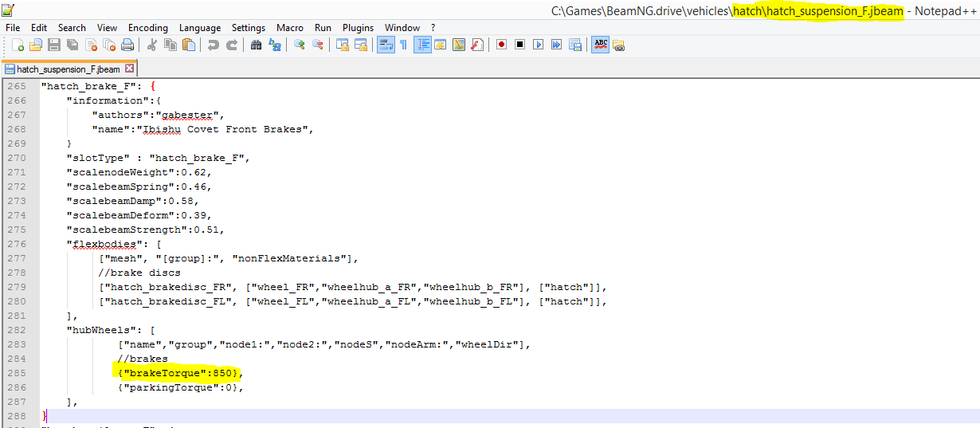Screen dimensions: 980x428
Task: Click the "scalebeamStrength":0.51 line
Action: pyautogui.click(x=145, y=230)
